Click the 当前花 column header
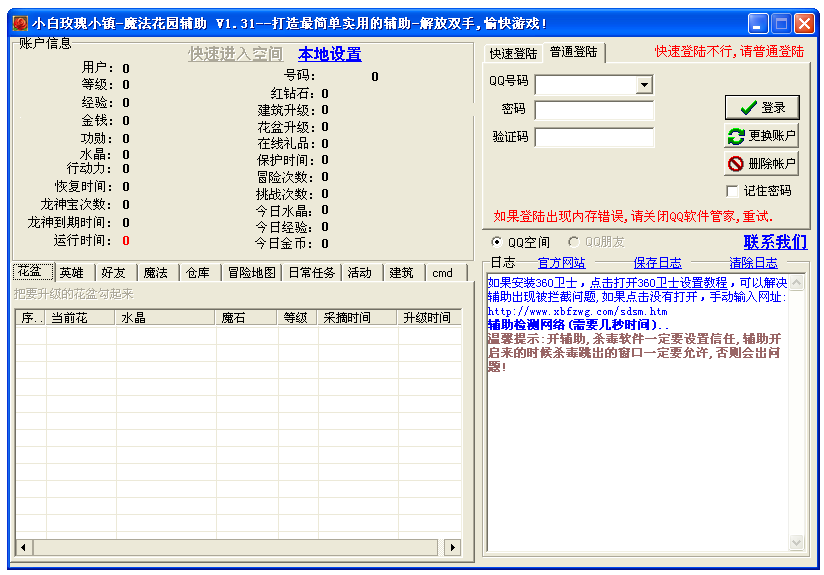 80,317
